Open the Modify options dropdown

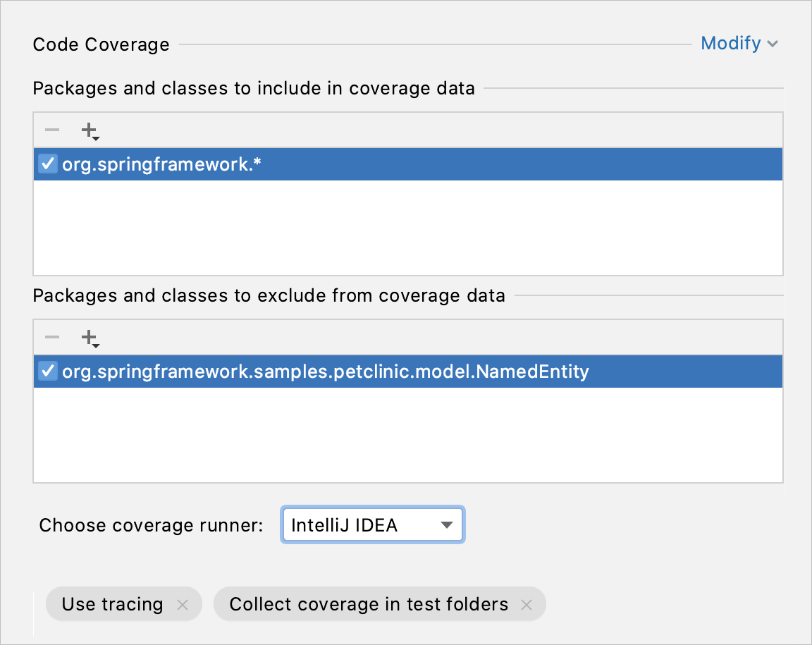pyautogui.click(x=740, y=43)
